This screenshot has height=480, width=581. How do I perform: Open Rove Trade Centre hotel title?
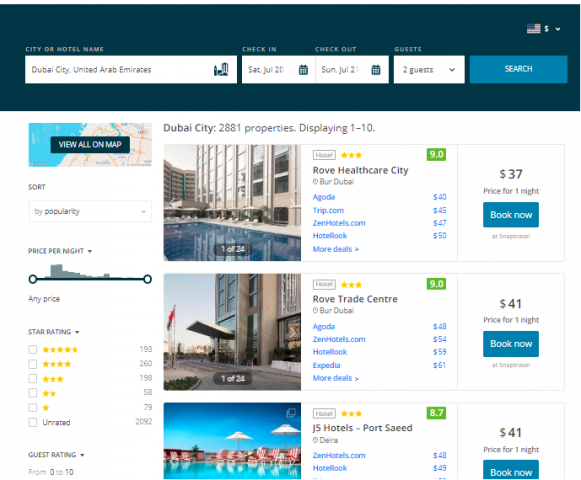tap(355, 299)
